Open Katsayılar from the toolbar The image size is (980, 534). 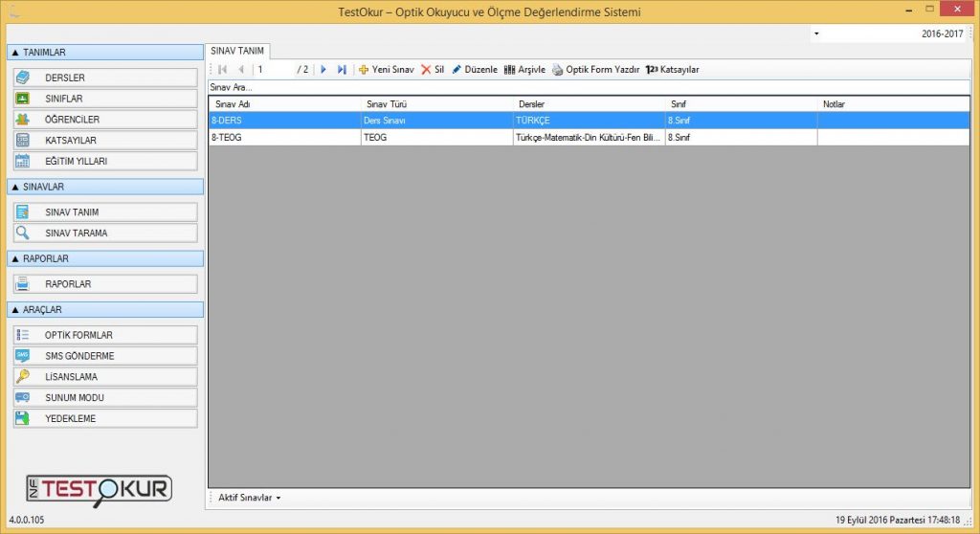click(673, 70)
